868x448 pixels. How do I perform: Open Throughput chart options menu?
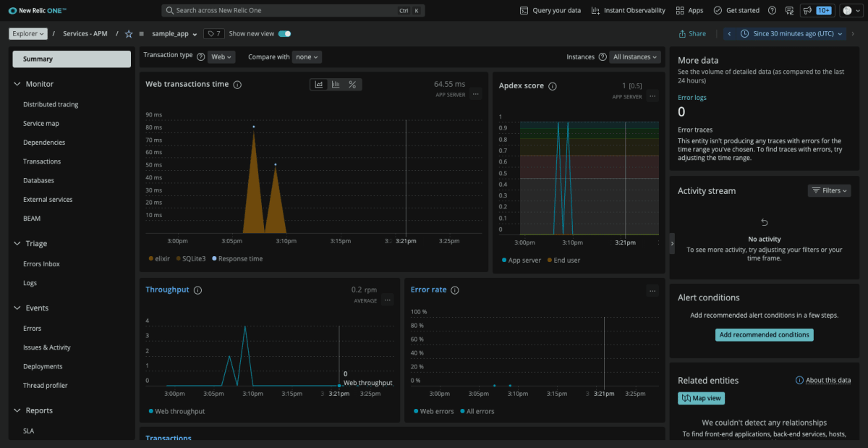pos(388,300)
